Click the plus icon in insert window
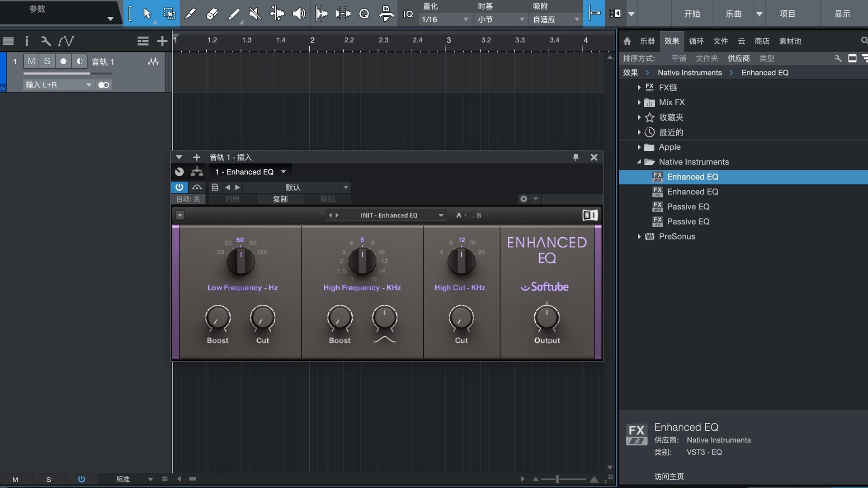The height and width of the screenshot is (488, 868). pyautogui.click(x=196, y=157)
